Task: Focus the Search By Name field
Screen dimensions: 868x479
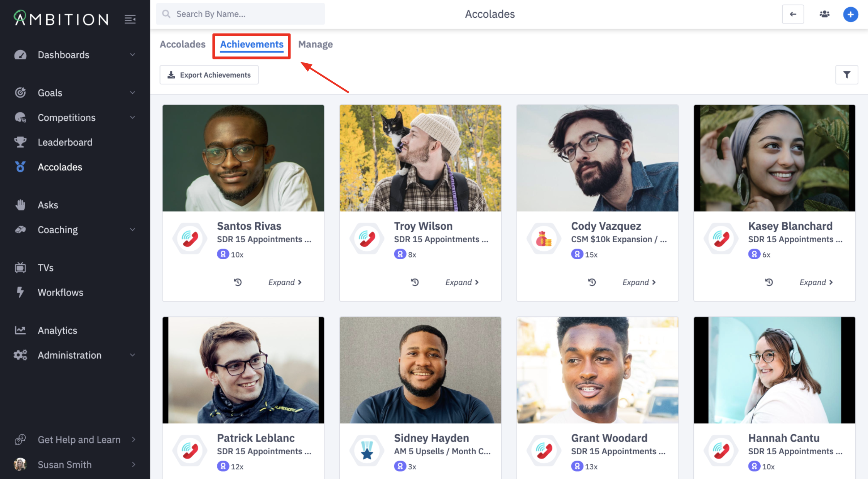Action: [247, 14]
